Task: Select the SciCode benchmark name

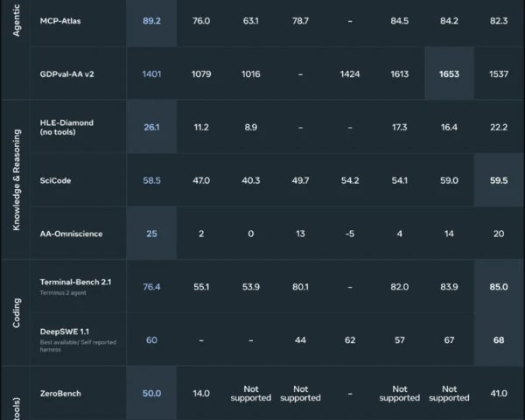Action: (x=55, y=180)
